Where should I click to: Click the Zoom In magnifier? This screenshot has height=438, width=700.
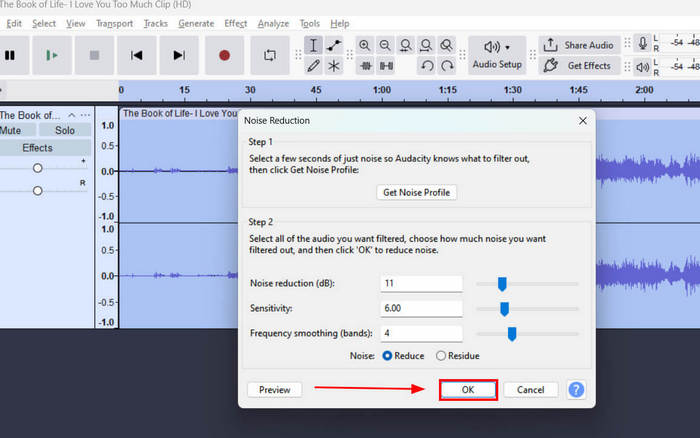[365, 45]
